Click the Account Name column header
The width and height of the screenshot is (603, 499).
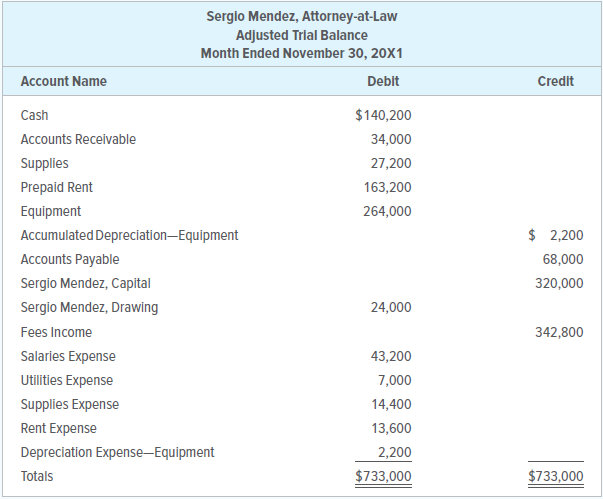click(63, 81)
